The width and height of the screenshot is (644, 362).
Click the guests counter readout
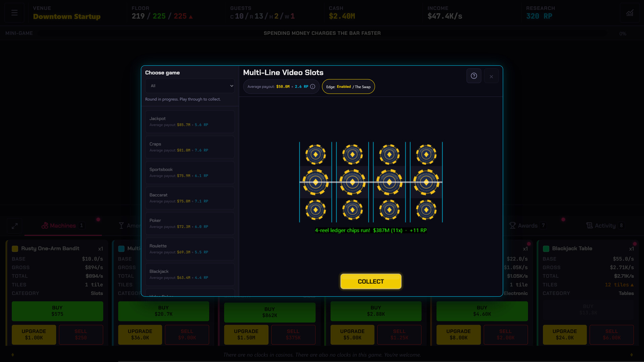point(262,16)
